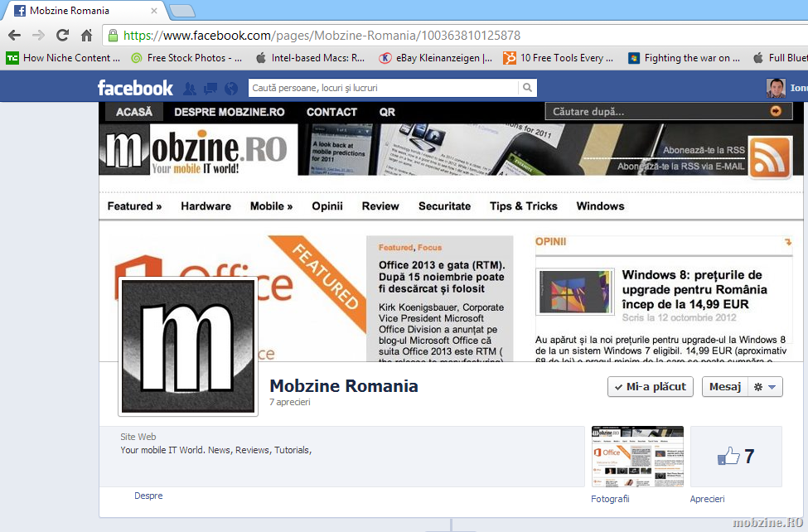Viewport: 808px width, 532px height.
Task: Reload the page with the browser refresh icon
Action: tap(62, 36)
